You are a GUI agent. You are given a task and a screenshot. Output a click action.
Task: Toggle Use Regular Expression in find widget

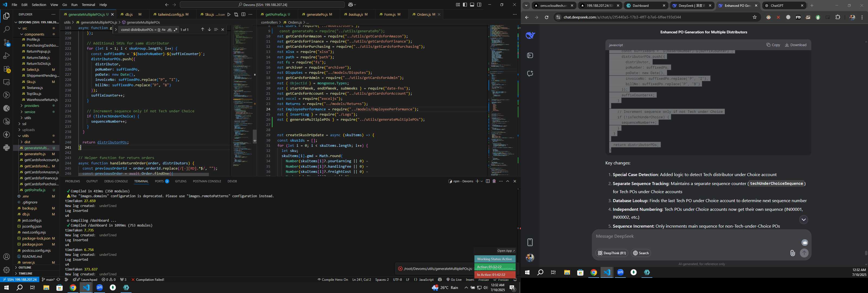[175, 30]
